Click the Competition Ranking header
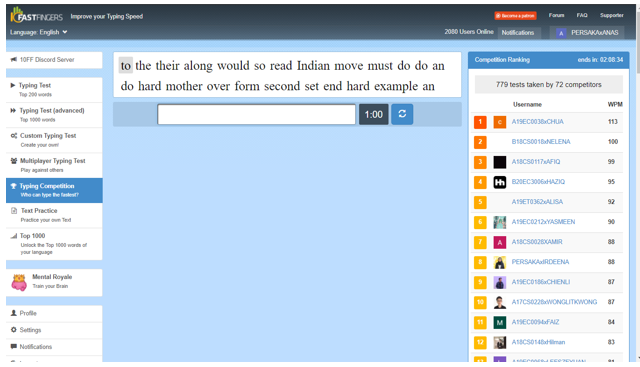 click(502, 60)
